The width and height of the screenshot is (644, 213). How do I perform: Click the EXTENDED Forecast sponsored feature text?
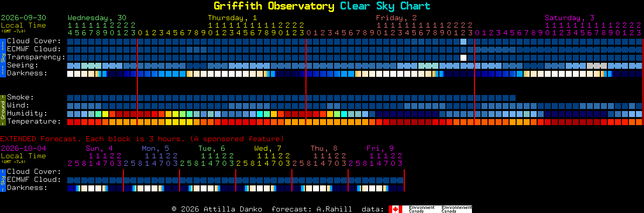click(142, 139)
